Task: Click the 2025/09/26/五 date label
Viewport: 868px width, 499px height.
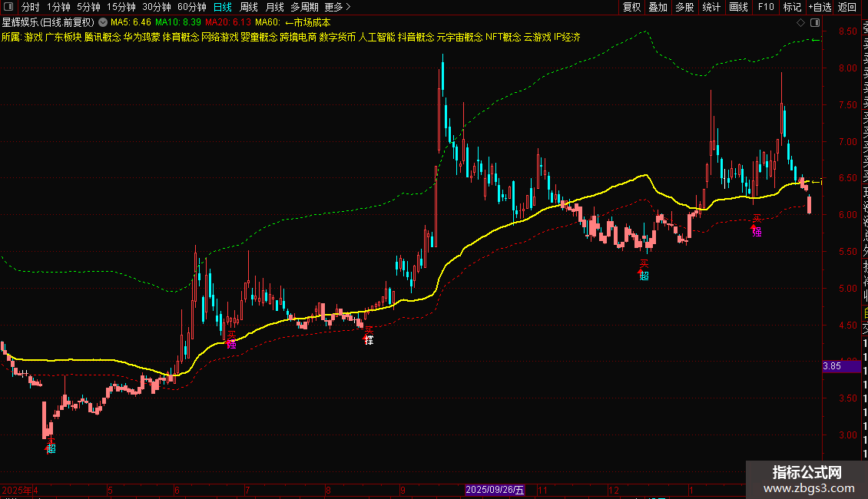Action: (495, 490)
